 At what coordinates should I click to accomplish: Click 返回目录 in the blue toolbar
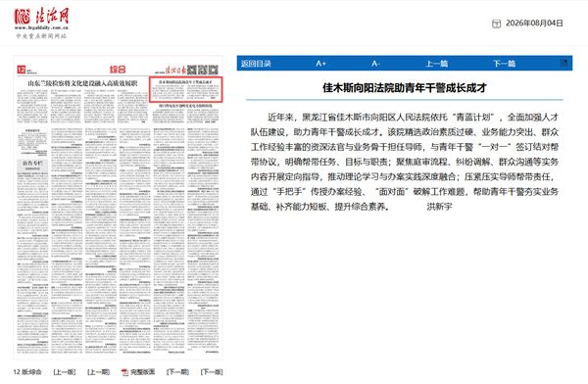pos(256,64)
